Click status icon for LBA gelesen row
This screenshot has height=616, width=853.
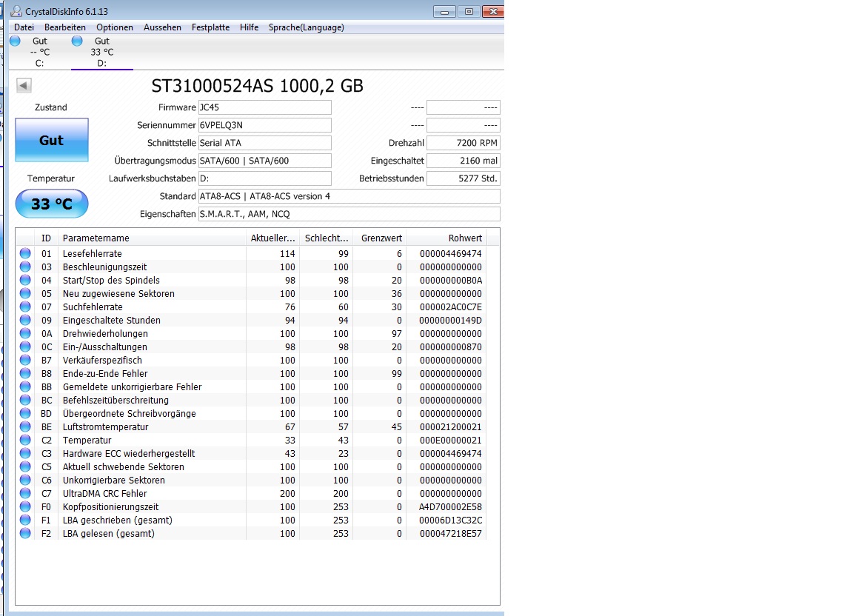[x=25, y=533]
